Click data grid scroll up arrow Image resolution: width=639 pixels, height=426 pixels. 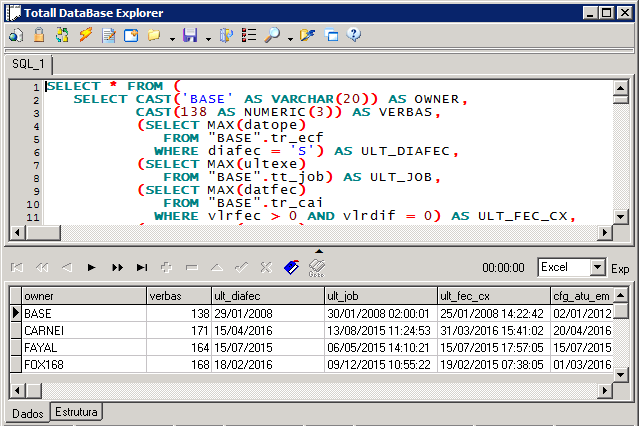[x=620, y=295]
